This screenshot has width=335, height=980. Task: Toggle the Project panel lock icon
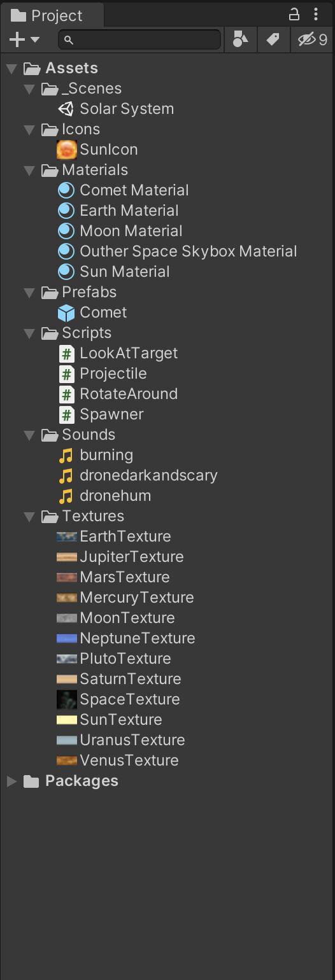[x=294, y=14]
